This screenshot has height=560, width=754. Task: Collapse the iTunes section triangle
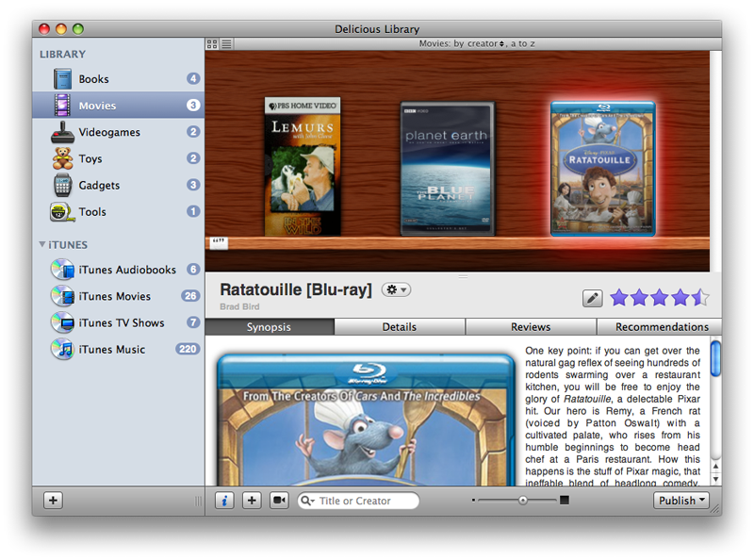click(x=42, y=244)
